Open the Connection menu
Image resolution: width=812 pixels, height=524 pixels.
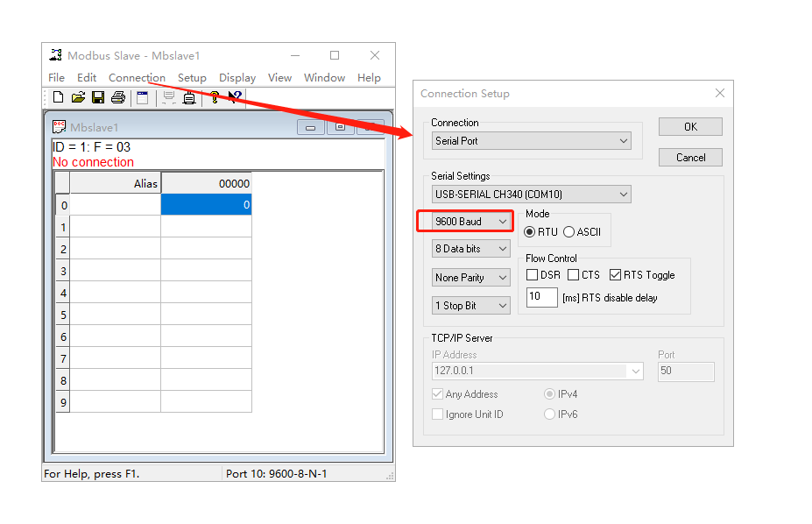pyautogui.click(x=137, y=77)
